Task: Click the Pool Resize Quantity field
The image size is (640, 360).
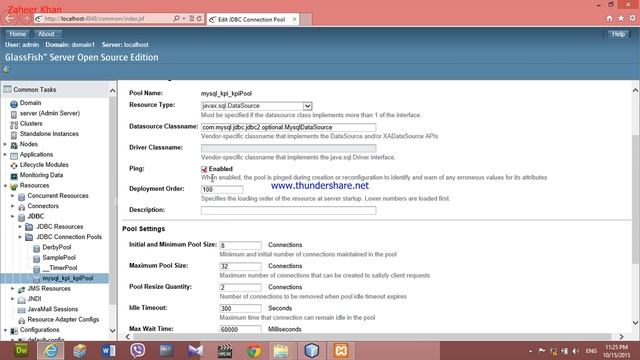Action: 240,287
